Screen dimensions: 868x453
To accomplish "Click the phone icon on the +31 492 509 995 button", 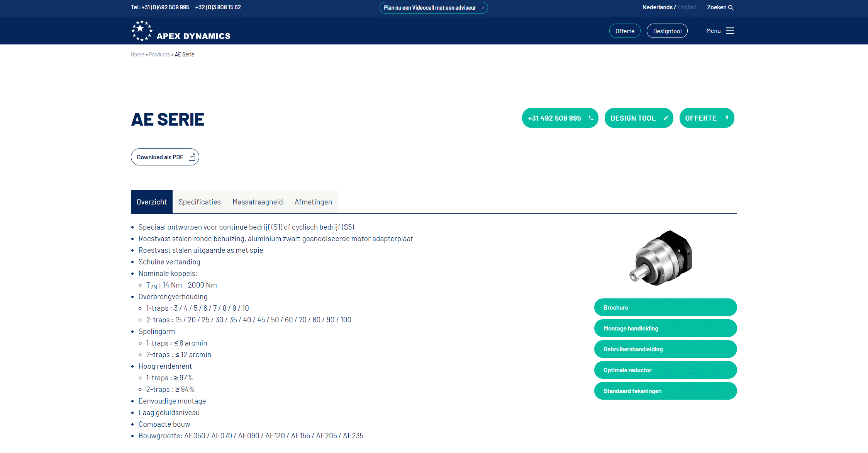I will click(x=591, y=118).
